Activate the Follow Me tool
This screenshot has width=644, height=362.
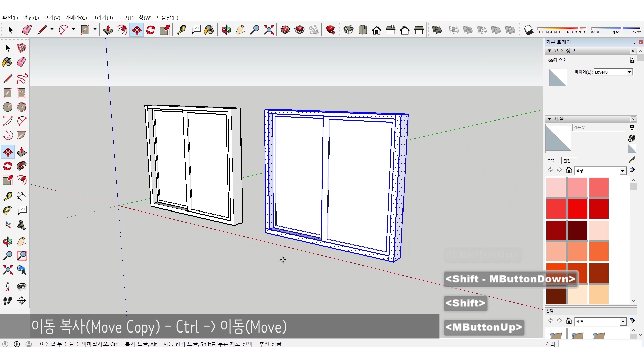[22, 166]
